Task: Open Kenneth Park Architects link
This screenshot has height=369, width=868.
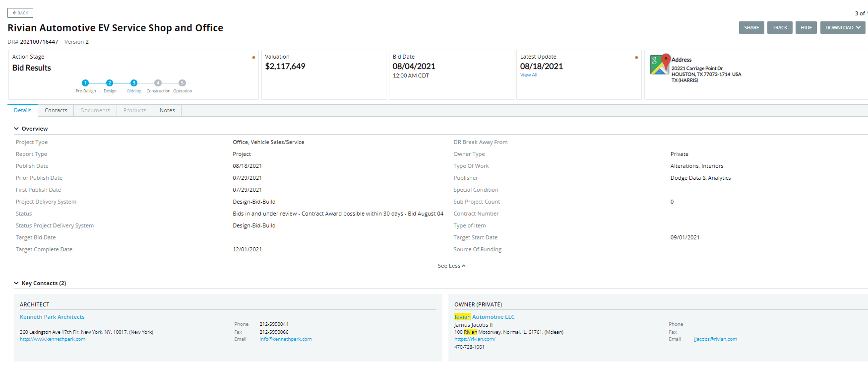Action: pyautogui.click(x=52, y=317)
